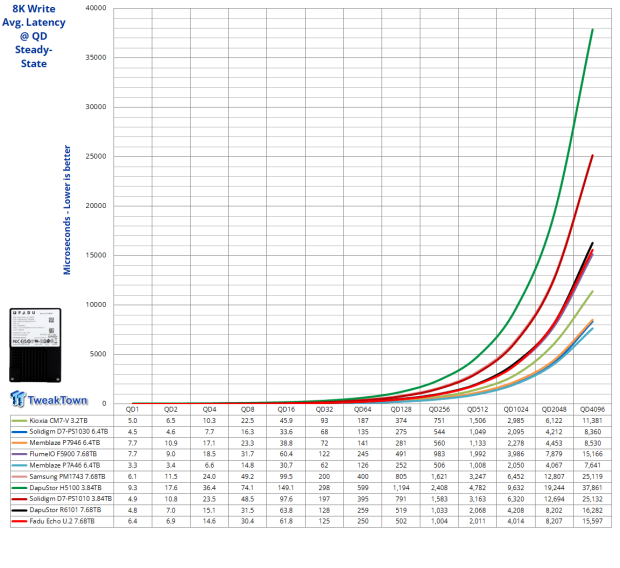
Task: Click the Samsung PM1743 QD1024 value 6,452
Action: pos(516,476)
